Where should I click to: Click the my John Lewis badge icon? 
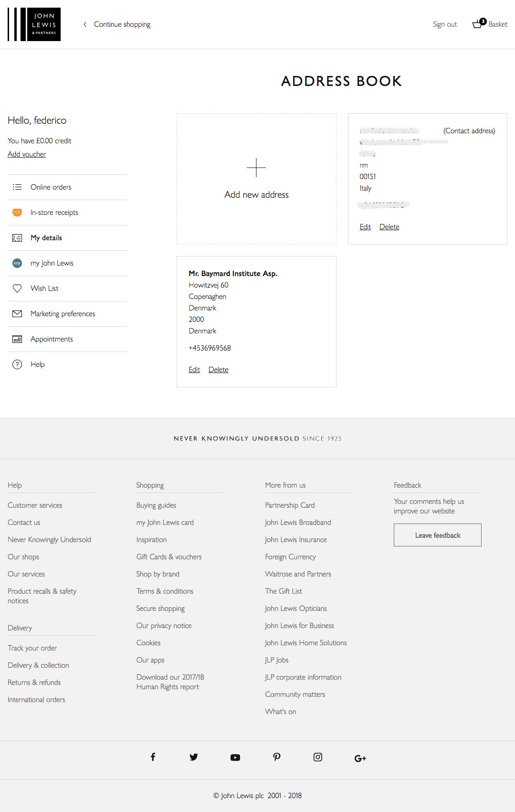17,263
